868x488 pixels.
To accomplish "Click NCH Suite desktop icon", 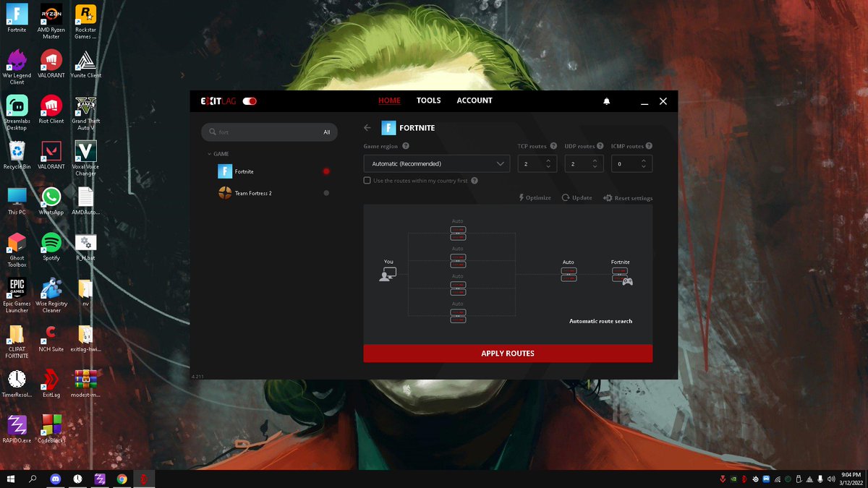I will click(x=51, y=337).
